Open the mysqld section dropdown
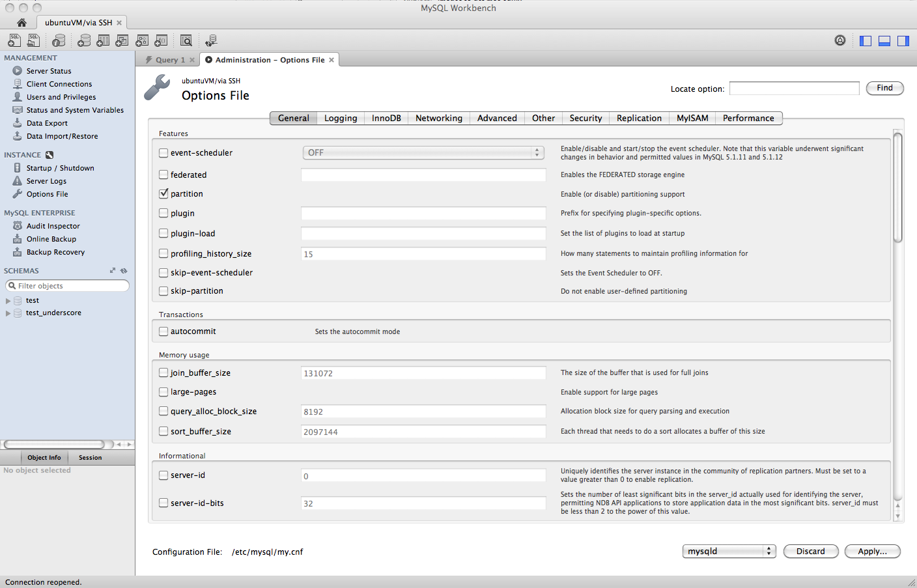This screenshot has height=588, width=917. tap(729, 551)
